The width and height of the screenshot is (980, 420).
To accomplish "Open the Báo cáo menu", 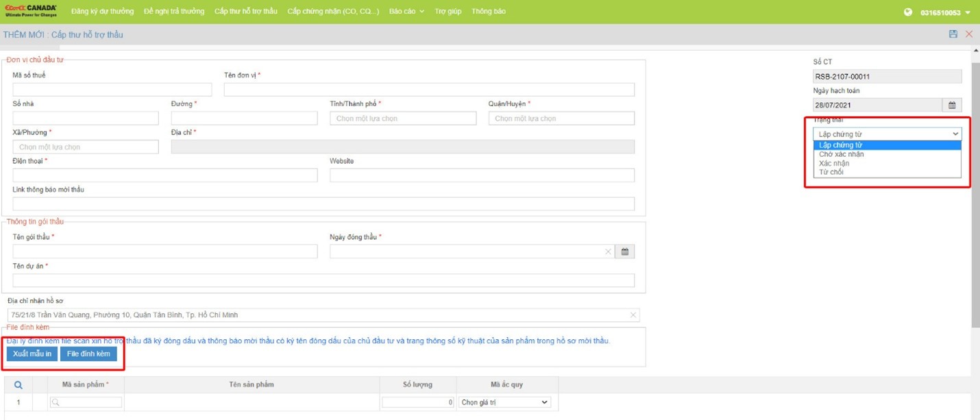I will click(406, 12).
